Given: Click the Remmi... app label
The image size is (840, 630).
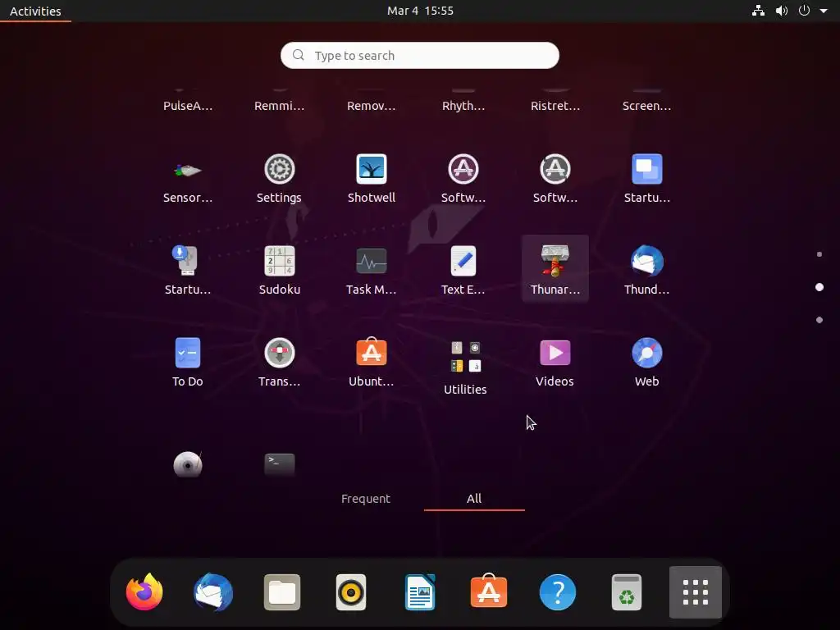Looking at the screenshot, I should click(279, 106).
